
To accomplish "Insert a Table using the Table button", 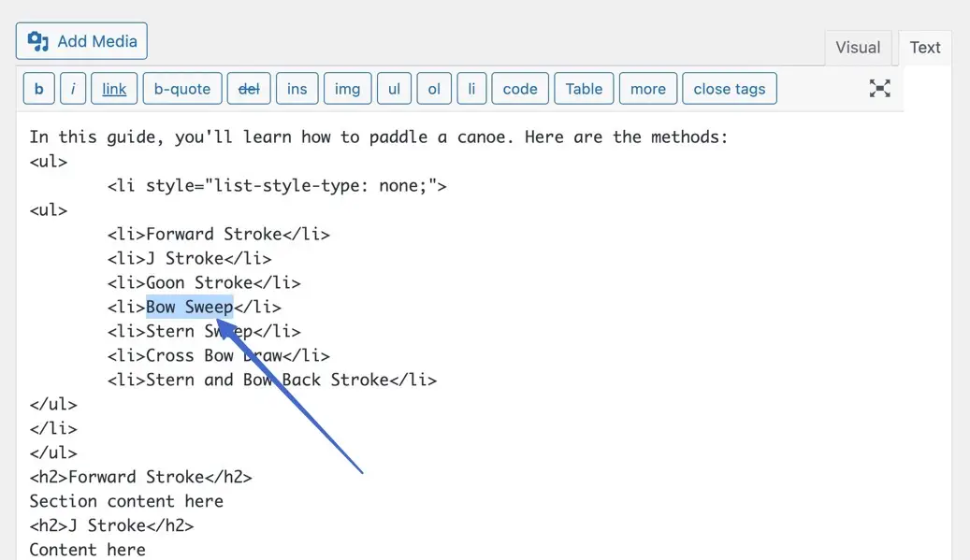I will tap(584, 88).
